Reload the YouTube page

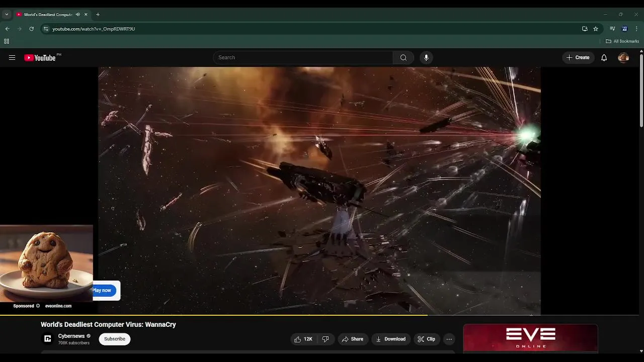coord(31,29)
